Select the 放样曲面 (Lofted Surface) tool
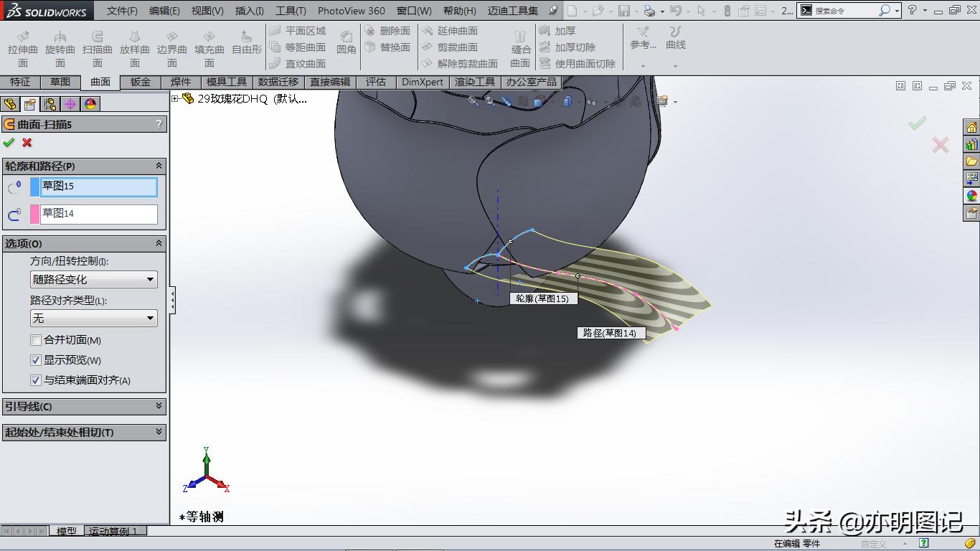 click(x=134, y=44)
